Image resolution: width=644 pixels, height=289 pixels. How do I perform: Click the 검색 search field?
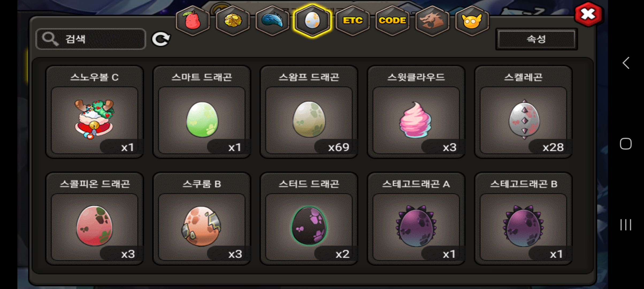[91, 39]
